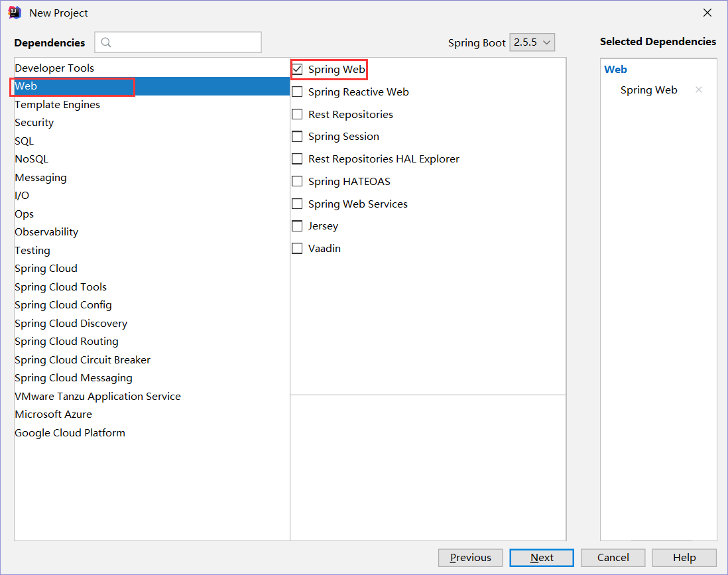Enable the Spring Session dependency
Image resolution: width=728 pixels, height=575 pixels.
(297, 136)
